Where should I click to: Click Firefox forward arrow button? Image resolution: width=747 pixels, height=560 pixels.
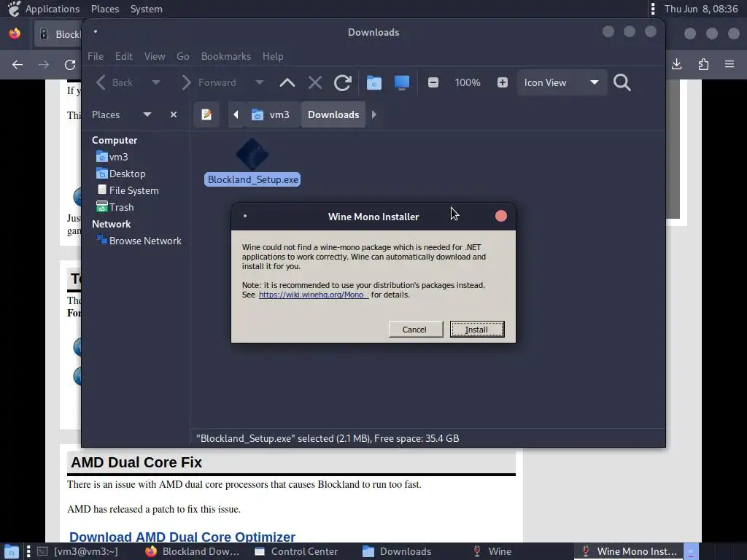(44, 64)
